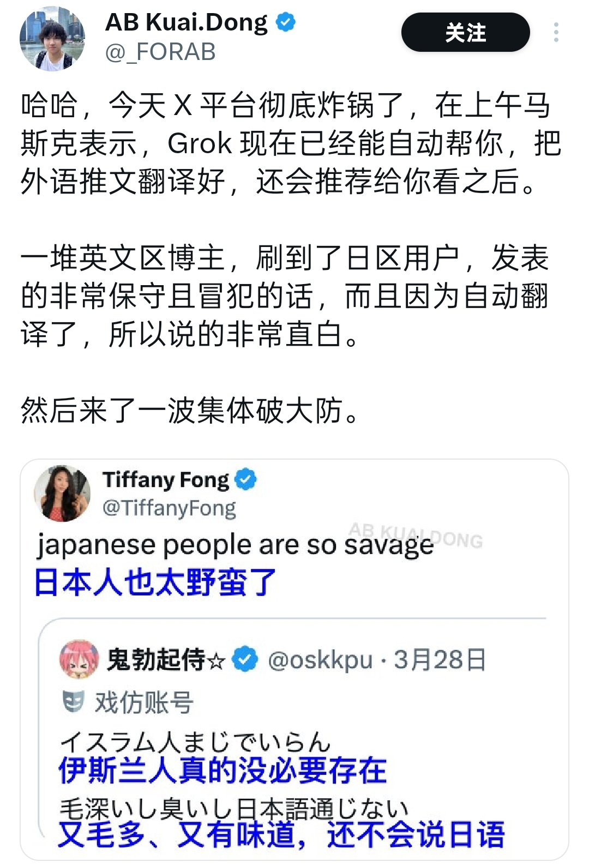
Task: Open the @_FORAB handle link
Action: (x=160, y=52)
